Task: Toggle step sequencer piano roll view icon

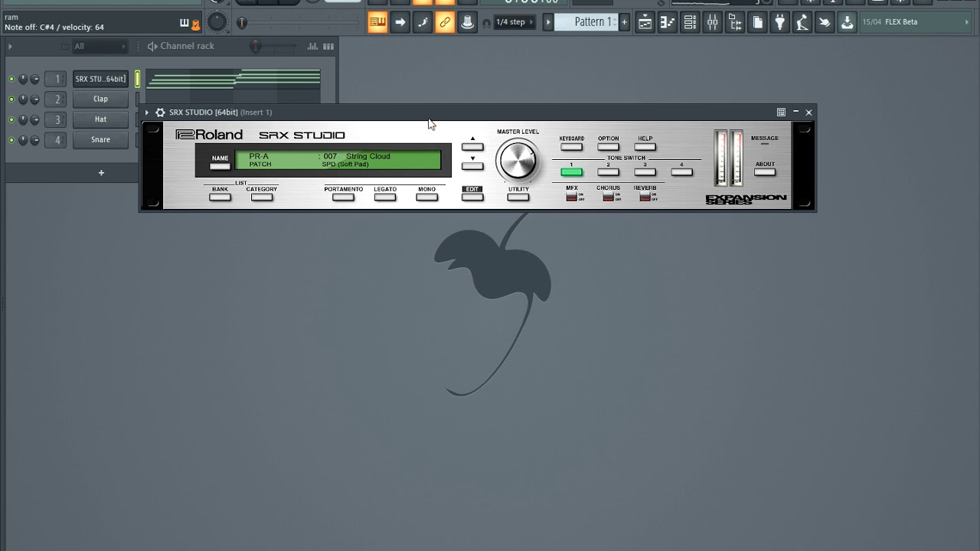Action: pos(327,46)
